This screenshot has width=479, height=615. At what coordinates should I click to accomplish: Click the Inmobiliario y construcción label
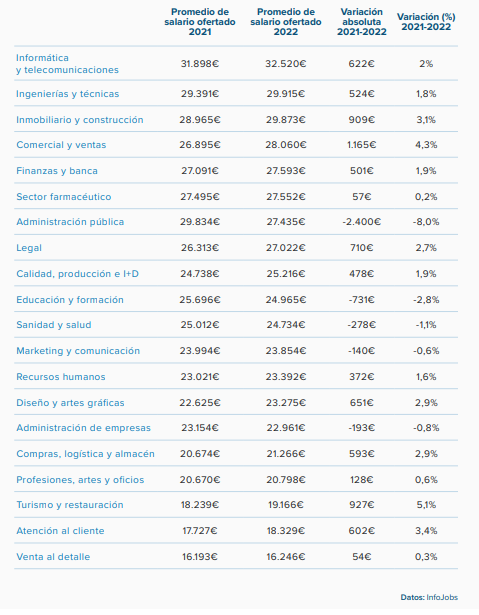tap(80, 120)
